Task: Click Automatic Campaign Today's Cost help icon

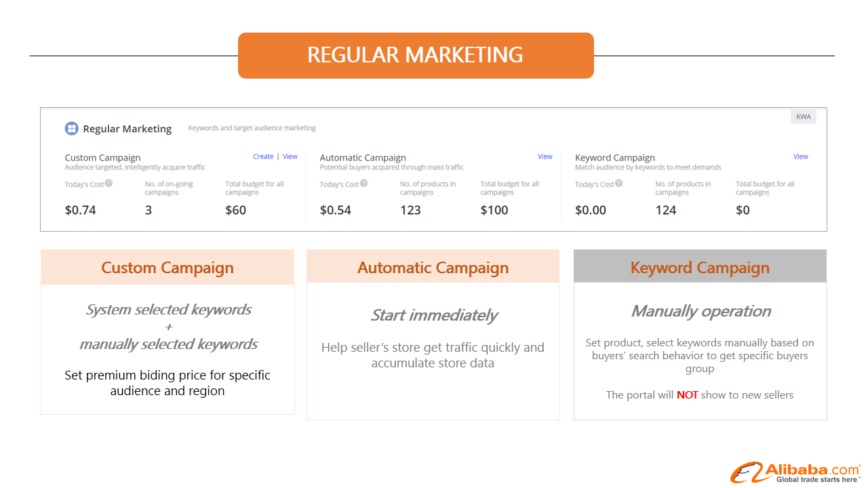Action: pos(363,183)
